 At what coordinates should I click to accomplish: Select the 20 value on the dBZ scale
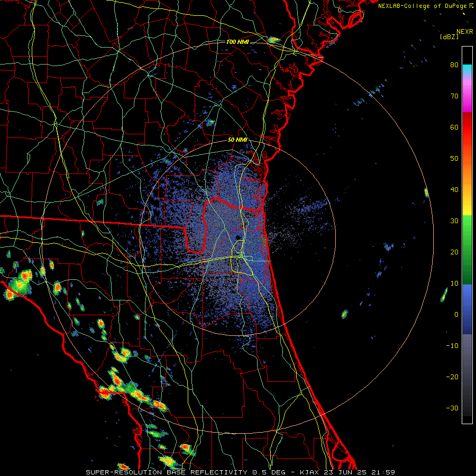pyautogui.click(x=454, y=252)
